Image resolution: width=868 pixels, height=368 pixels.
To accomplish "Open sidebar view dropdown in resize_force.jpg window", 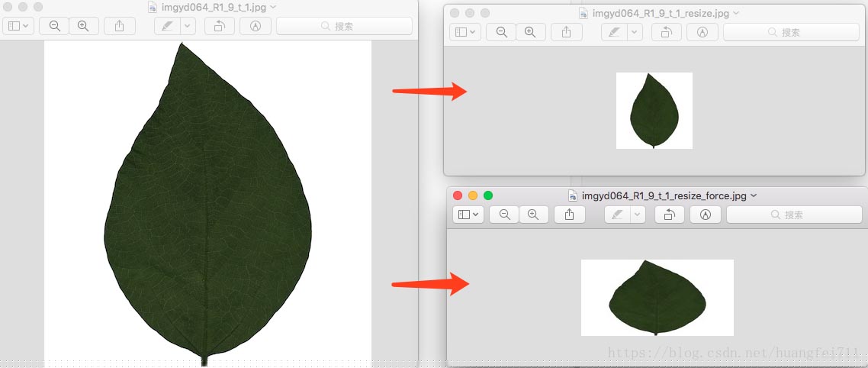I will click(468, 215).
